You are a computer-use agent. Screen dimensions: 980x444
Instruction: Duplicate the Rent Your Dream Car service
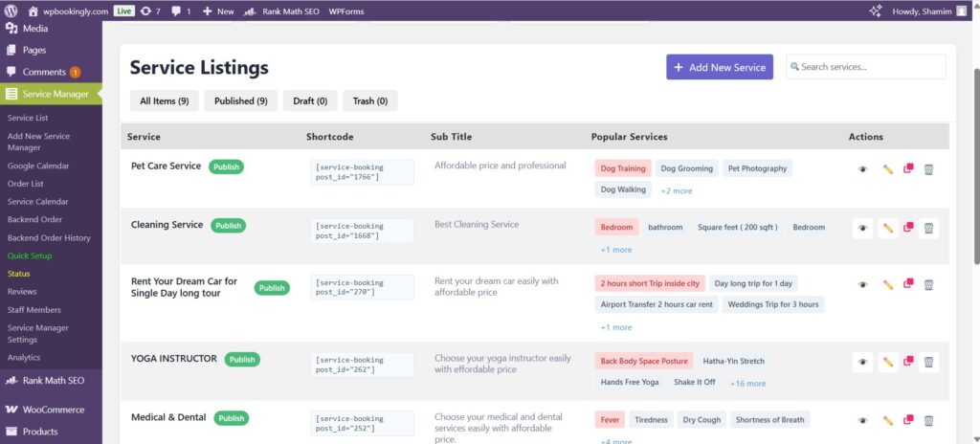pos(907,284)
